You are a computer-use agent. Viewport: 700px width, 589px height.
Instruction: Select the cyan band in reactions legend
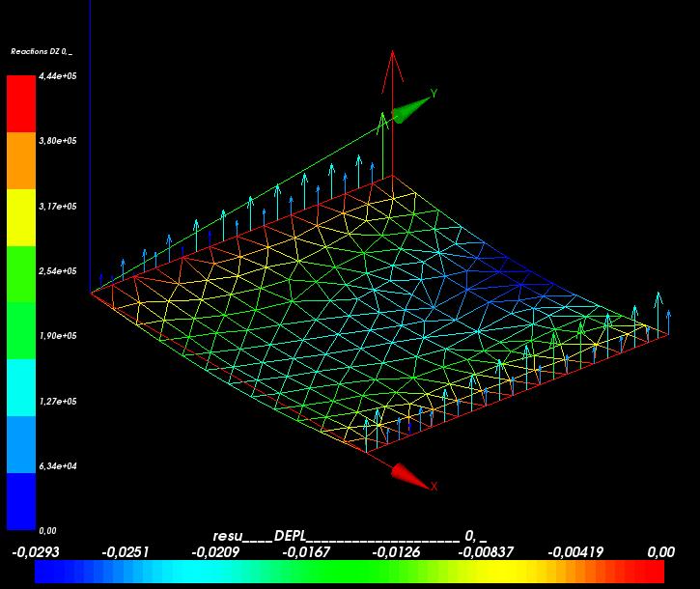[x=21, y=387]
